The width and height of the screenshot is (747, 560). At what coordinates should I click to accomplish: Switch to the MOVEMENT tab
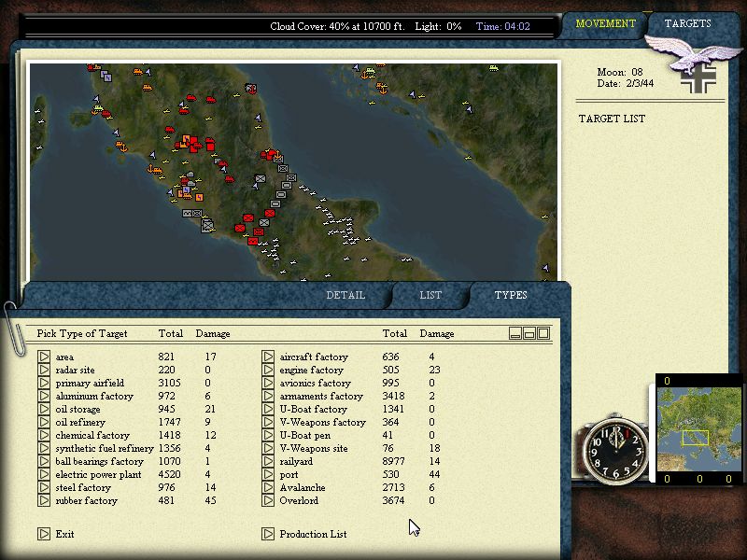pos(605,24)
